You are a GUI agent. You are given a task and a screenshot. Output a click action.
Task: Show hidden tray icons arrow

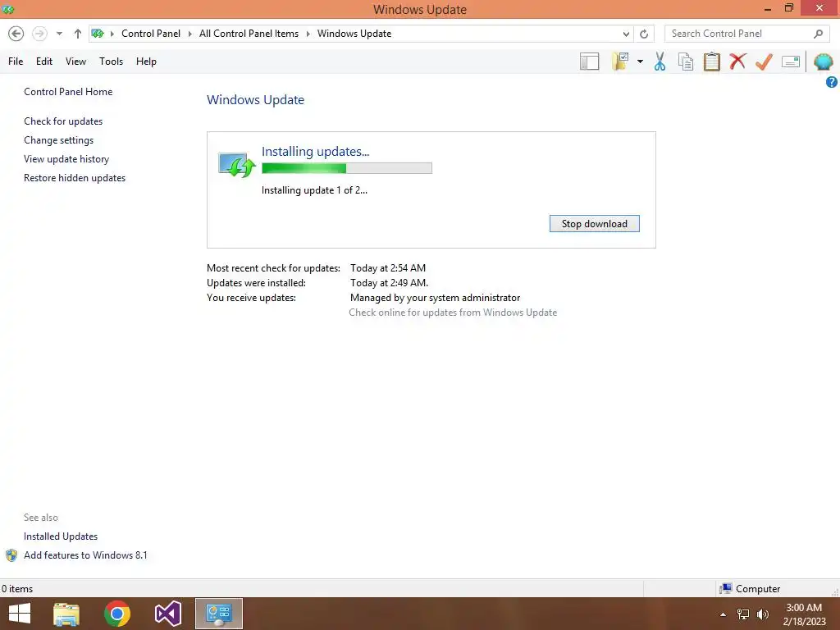(x=723, y=614)
